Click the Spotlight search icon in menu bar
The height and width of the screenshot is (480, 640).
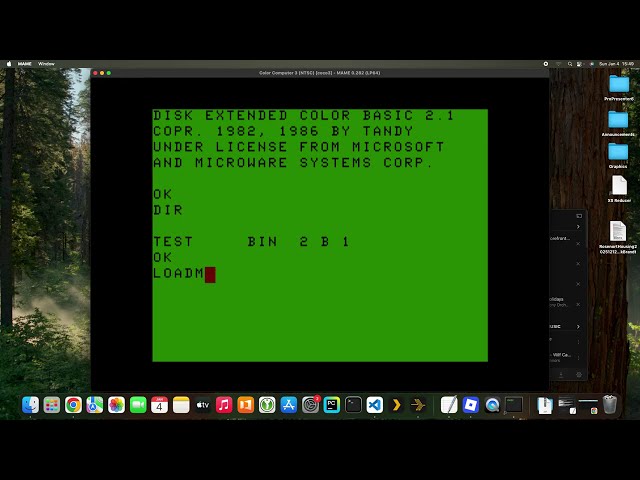[570, 64]
